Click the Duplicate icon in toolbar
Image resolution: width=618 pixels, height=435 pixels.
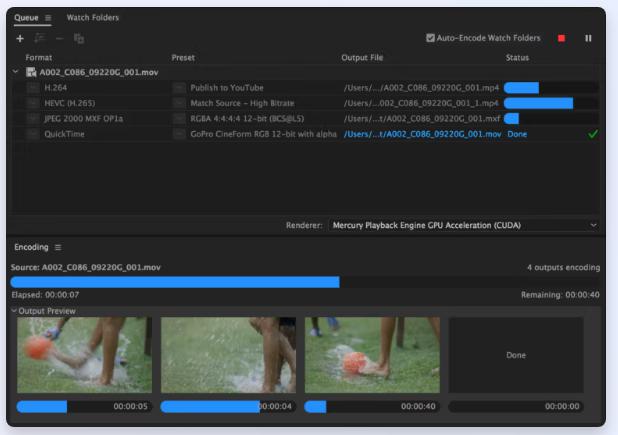pos(79,39)
